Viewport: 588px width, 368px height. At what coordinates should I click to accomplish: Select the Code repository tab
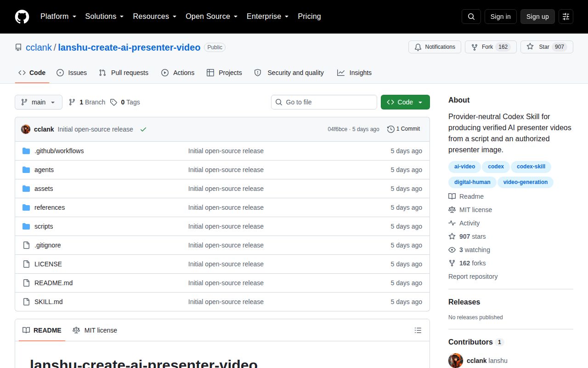pos(32,73)
